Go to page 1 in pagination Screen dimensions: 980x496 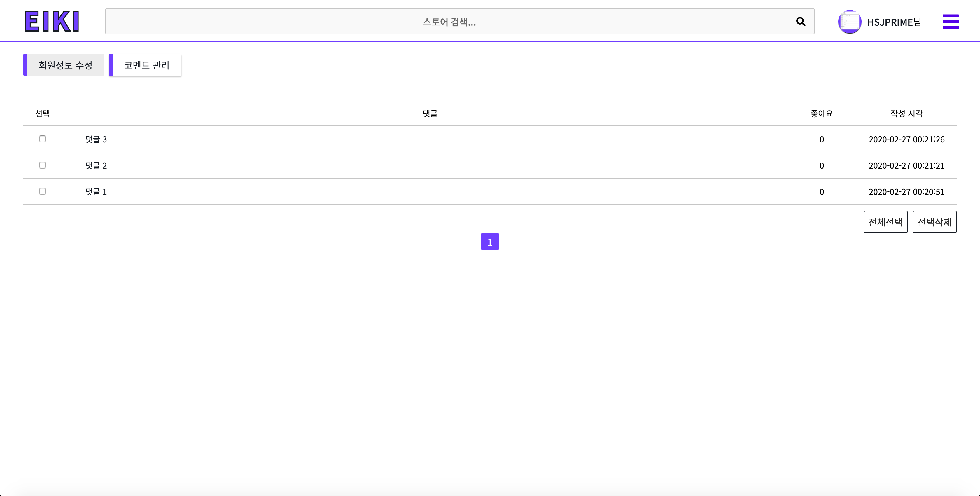(490, 242)
